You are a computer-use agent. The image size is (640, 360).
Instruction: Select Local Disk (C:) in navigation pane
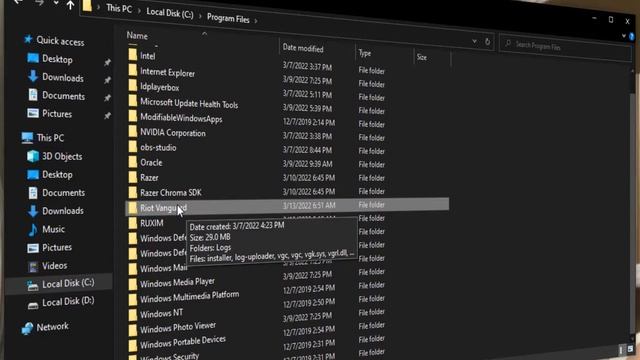coord(68,284)
